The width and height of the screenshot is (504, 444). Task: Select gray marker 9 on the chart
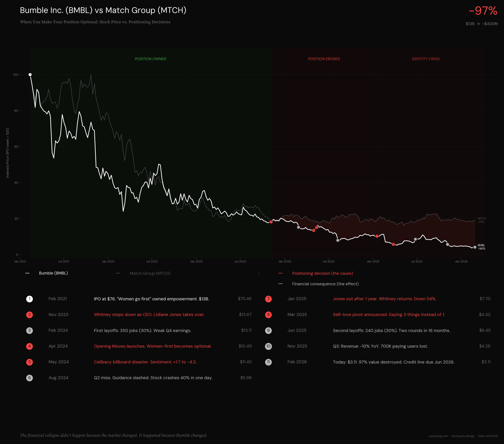[x=415, y=239]
